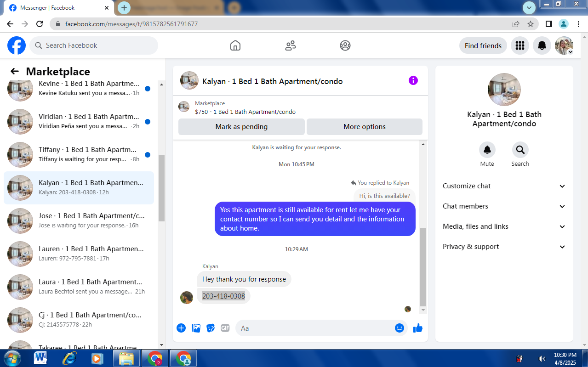The width and height of the screenshot is (588, 367).
Task: Click Mark as pending button
Action: coord(241,127)
